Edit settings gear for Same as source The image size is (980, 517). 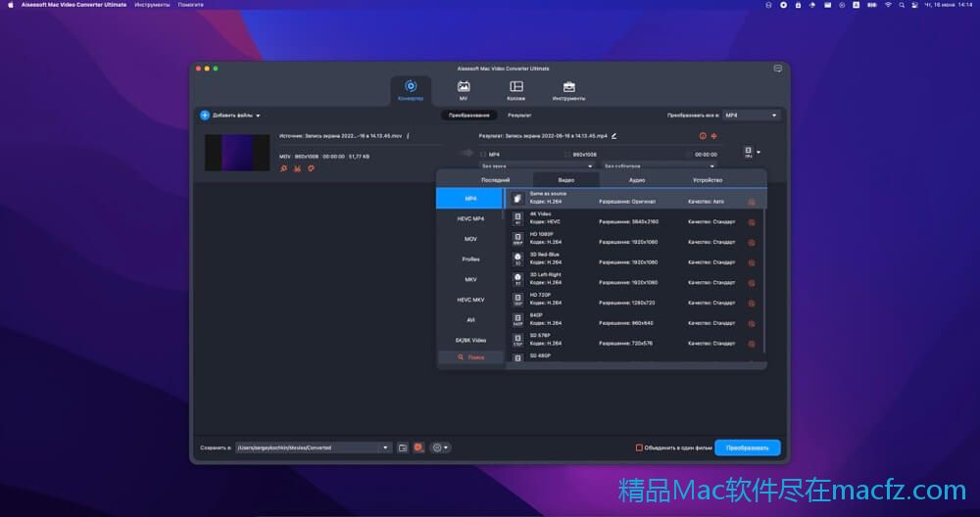(x=752, y=203)
